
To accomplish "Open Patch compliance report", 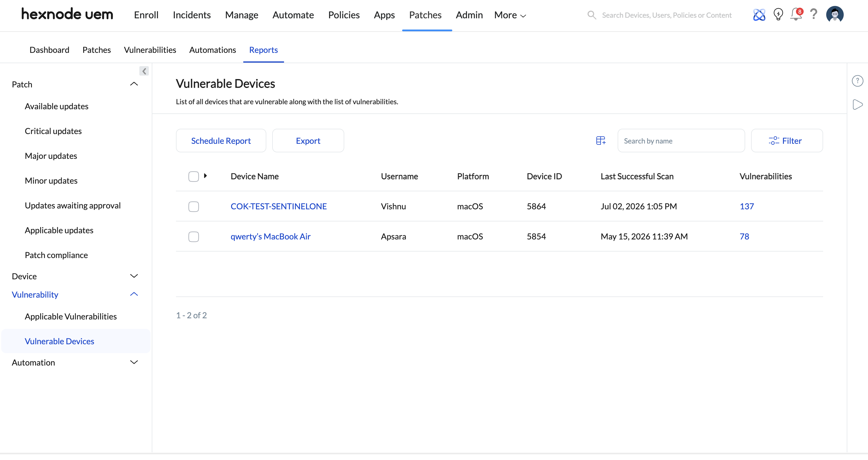I will pos(56,255).
